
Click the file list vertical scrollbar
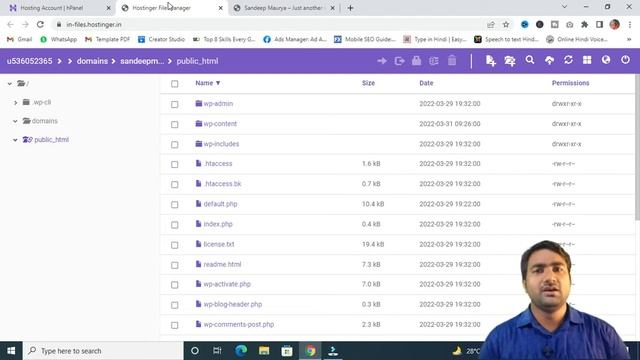(637, 148)
